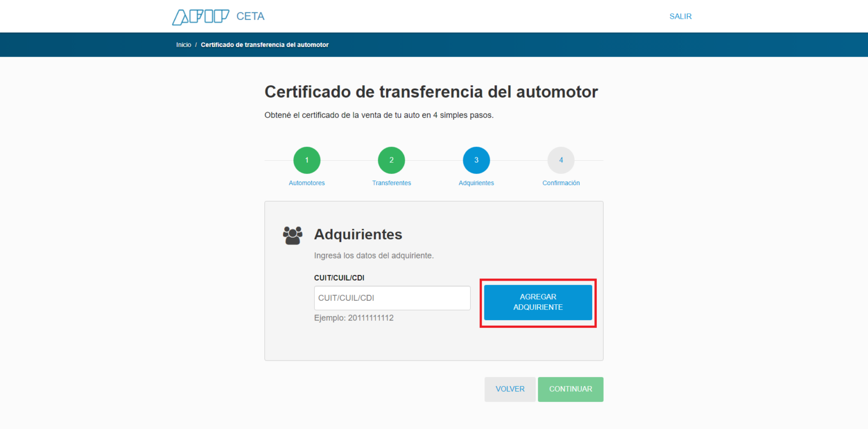
Task: Click the CETA header title
Action: tap(250, 16)
